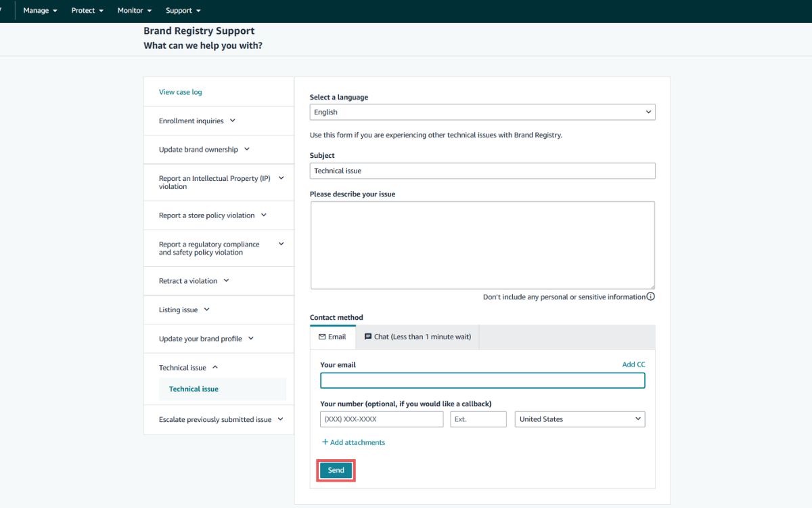The image size is (812, 508).
Task: Open the Monitor menu
Action: pyautogui.click(x=134, y=11)
